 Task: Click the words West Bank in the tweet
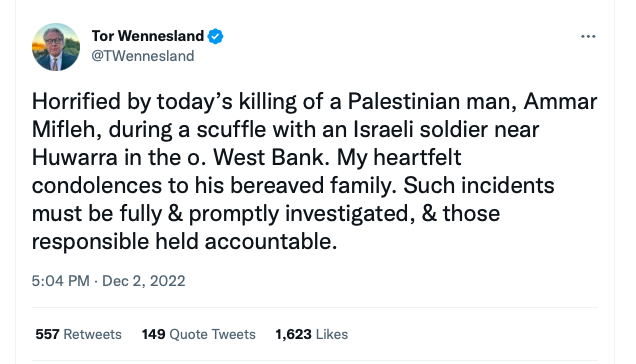coord(271,157)
